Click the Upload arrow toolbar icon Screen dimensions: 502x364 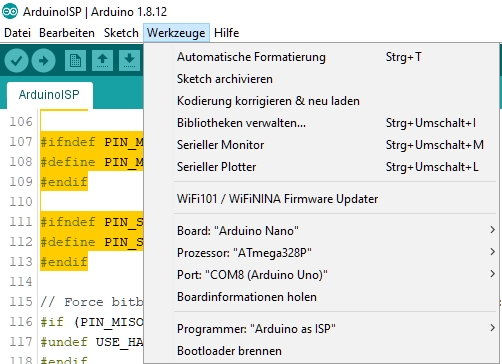(x=44, y=61)
